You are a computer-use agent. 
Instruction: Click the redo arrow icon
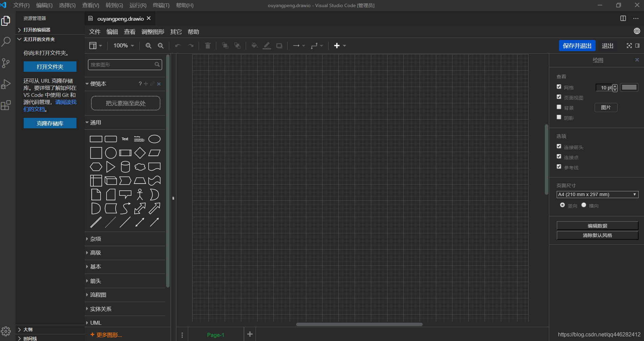click(191, 46)
